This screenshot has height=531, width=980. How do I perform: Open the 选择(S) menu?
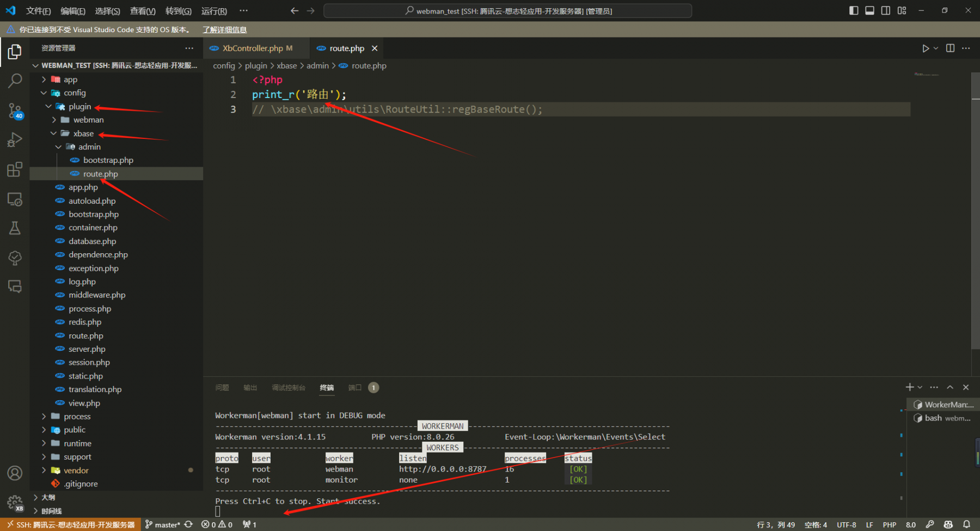tap(107, 11)
